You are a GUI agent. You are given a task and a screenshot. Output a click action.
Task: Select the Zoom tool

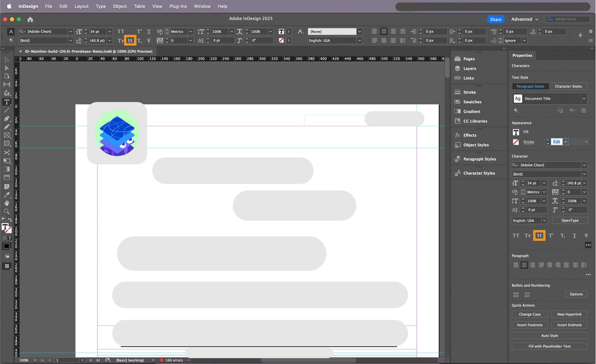click(x=7, y=211)
